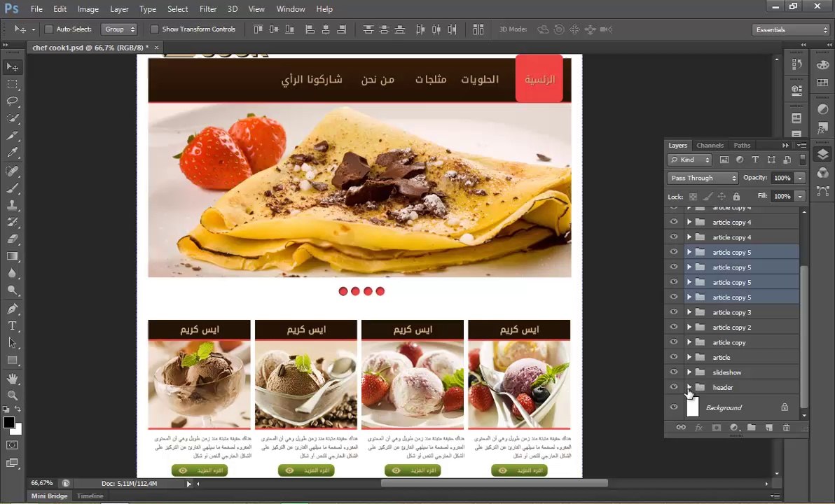Create a new layer icon
This screenshot has width=835, height=504.
tap(768, 428)
